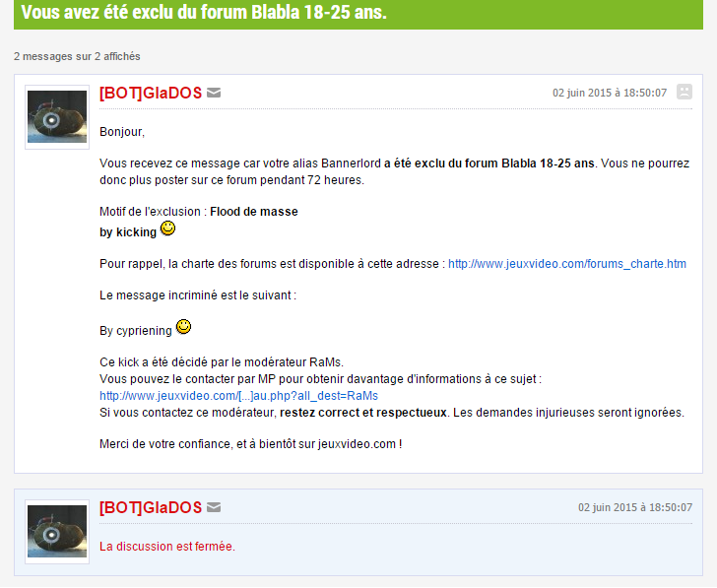Click "Ce kick a été décidé" line

(222, 362)
